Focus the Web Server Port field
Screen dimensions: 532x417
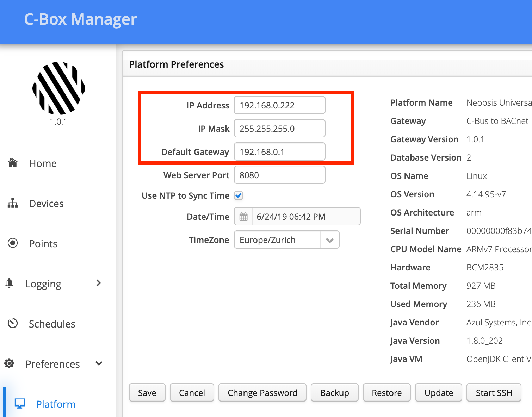(279, 175)
